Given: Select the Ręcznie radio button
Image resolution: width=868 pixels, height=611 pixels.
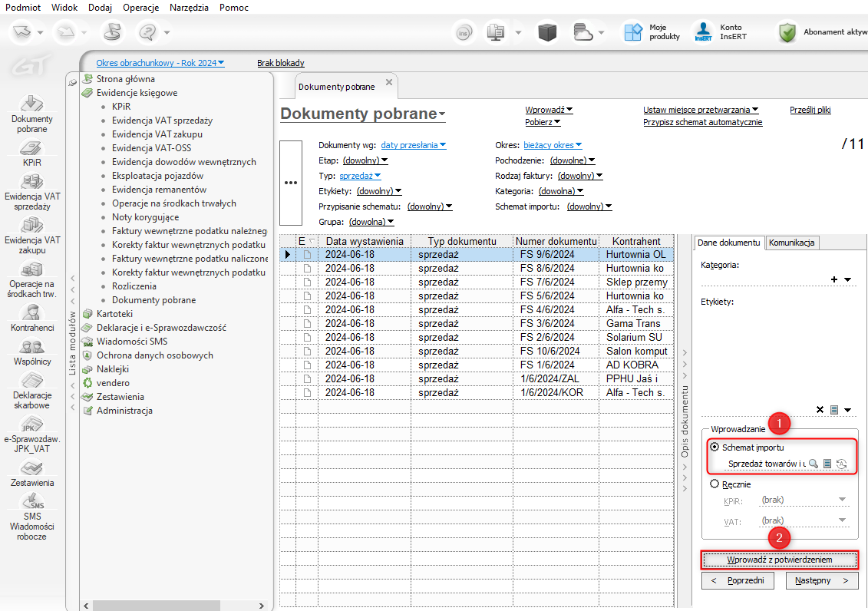Looking at the screenshot, I should pos(715,484).
